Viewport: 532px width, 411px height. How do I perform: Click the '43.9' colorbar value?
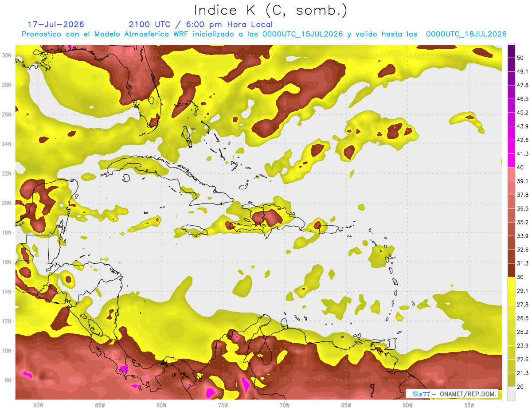pos(523,127)
